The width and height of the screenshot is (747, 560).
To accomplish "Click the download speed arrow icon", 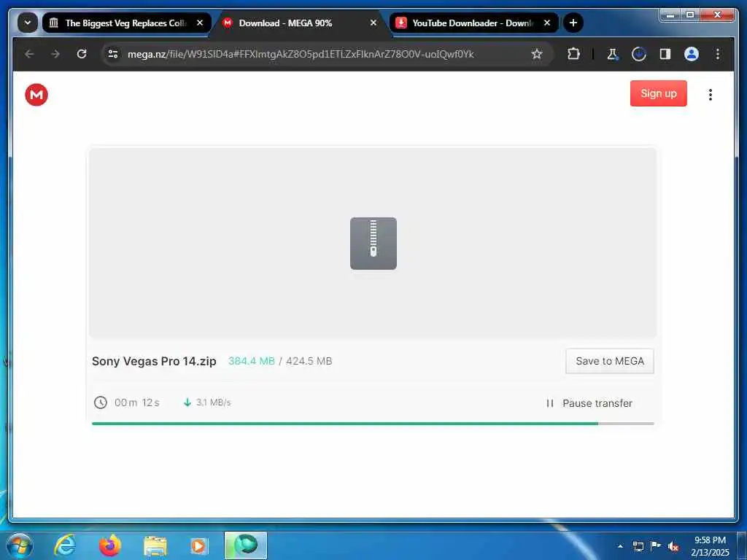I will coord(187,402).
